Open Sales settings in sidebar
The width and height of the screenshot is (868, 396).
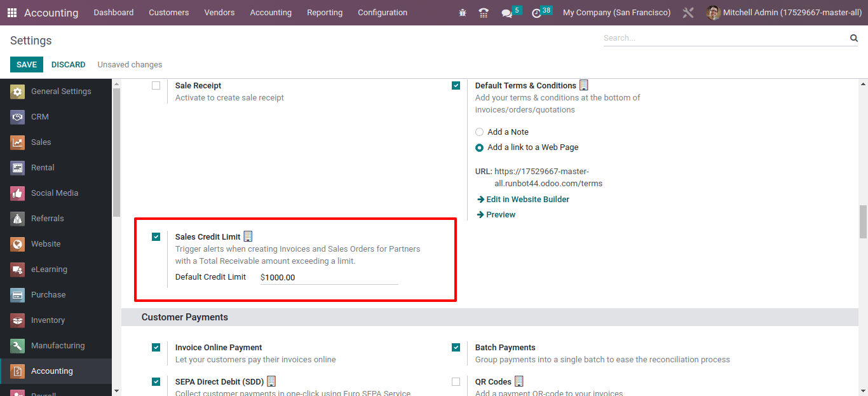[56, 142]
